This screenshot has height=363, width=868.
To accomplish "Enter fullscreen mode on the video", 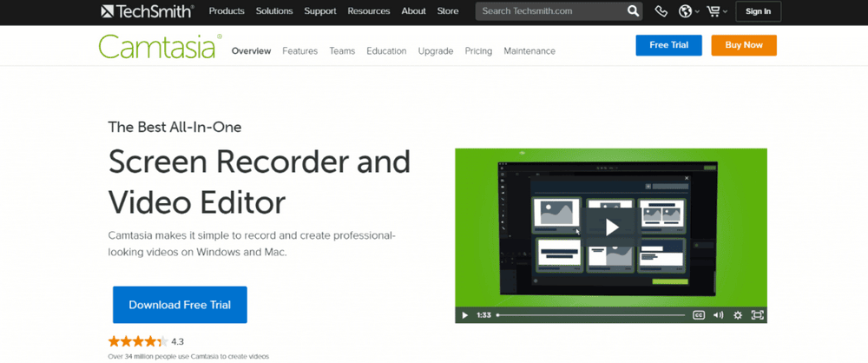I will pyautogui.click(x=757, y=314).
